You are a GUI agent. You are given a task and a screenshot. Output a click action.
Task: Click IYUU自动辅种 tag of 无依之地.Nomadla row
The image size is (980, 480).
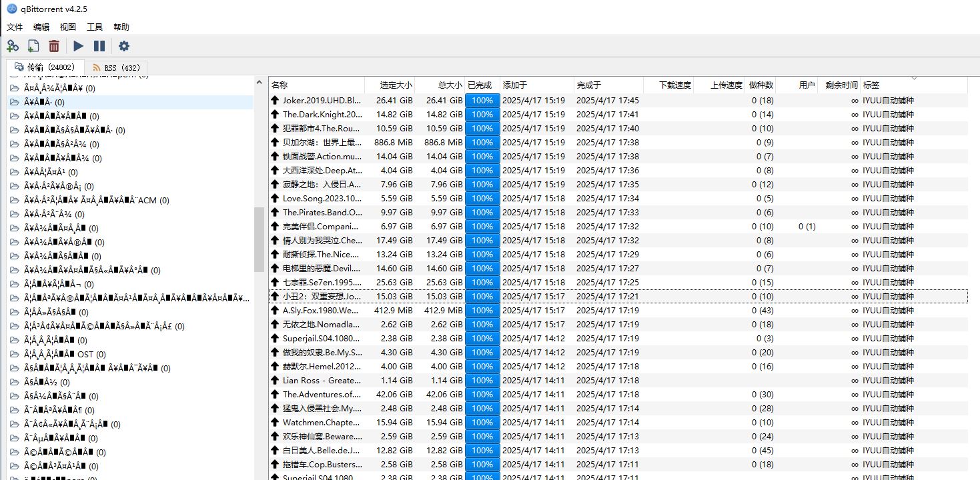pos(888,324)
